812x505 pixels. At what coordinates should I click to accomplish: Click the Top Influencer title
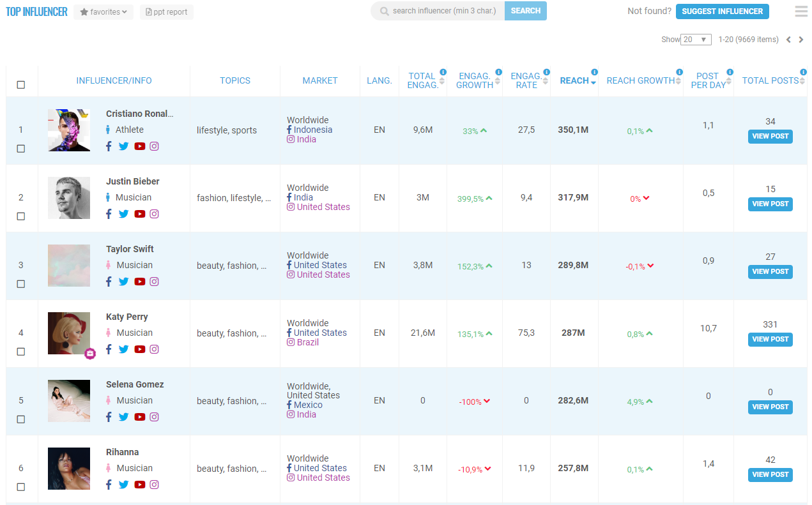(36, 11)
